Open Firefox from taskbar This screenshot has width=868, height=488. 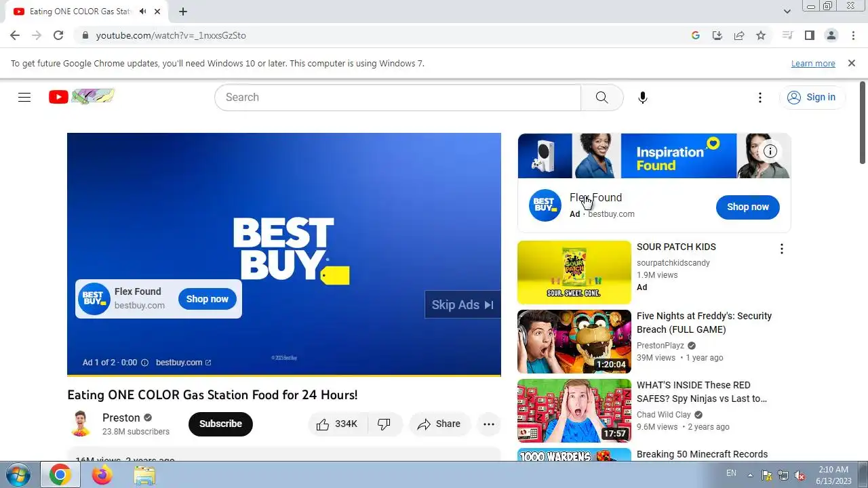(x=102, y=475)
